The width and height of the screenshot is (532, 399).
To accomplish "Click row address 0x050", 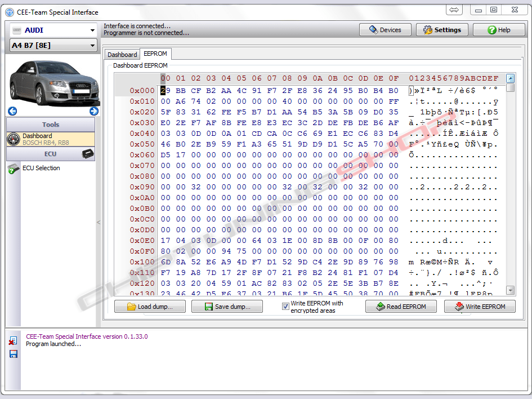I will [142, 144].
